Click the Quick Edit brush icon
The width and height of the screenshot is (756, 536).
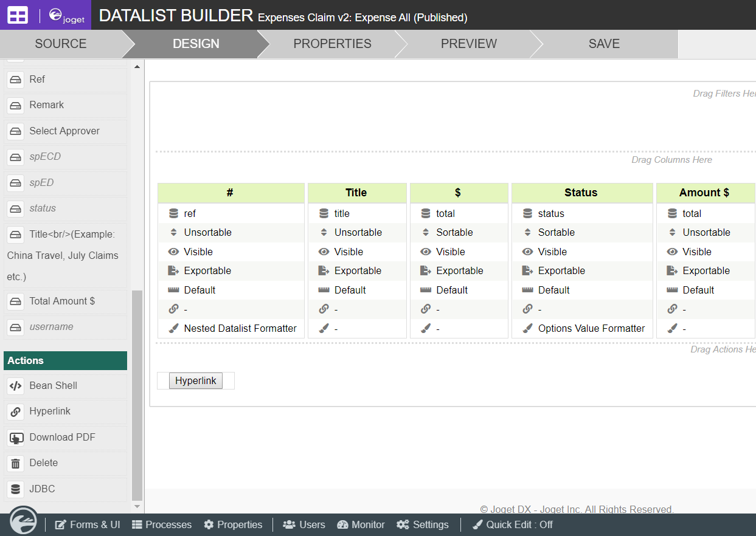coord(477,524)
